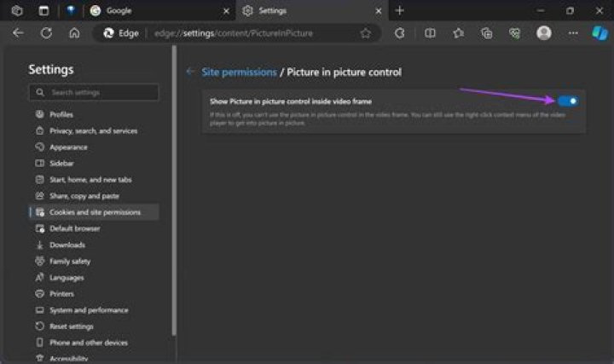Click the Downloads arrow icon in sidebar

point(39,245)
